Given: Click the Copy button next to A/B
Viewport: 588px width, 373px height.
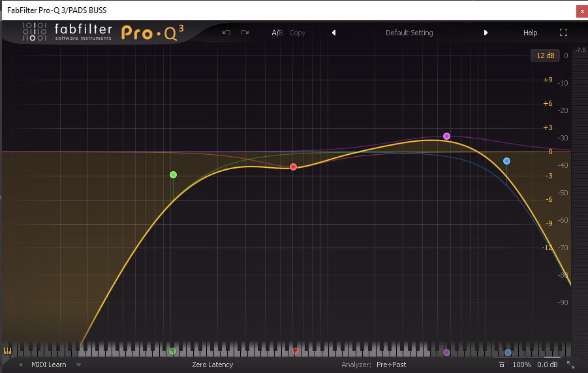Looking at the screenshot, I should pyautogui.click(x=297, y=33).
